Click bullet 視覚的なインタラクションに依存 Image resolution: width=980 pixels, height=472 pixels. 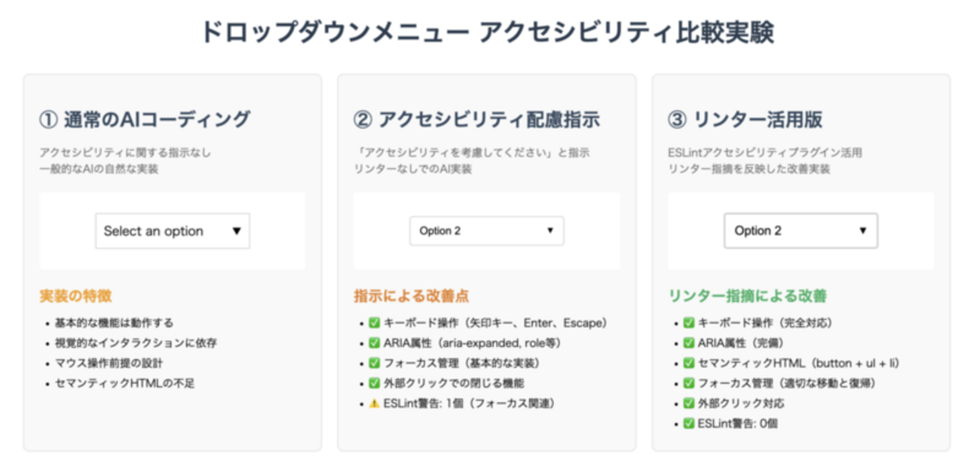pyautogui.click(x=136, y=343)
